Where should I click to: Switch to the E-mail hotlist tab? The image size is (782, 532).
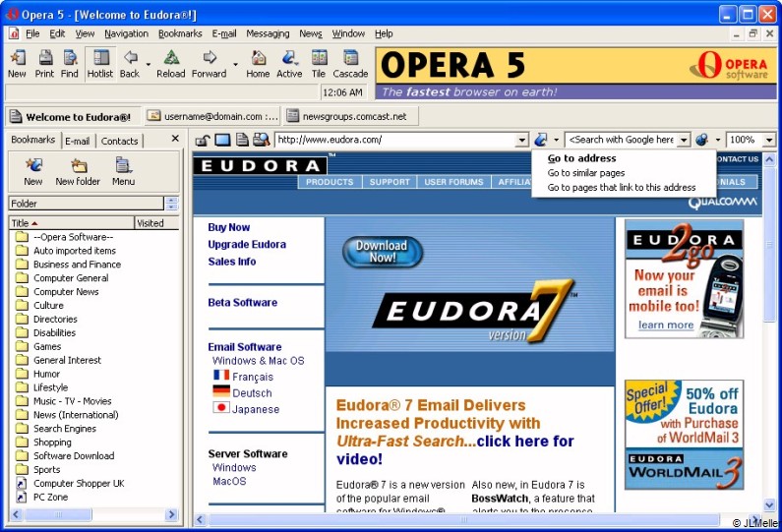click(78, 141)
